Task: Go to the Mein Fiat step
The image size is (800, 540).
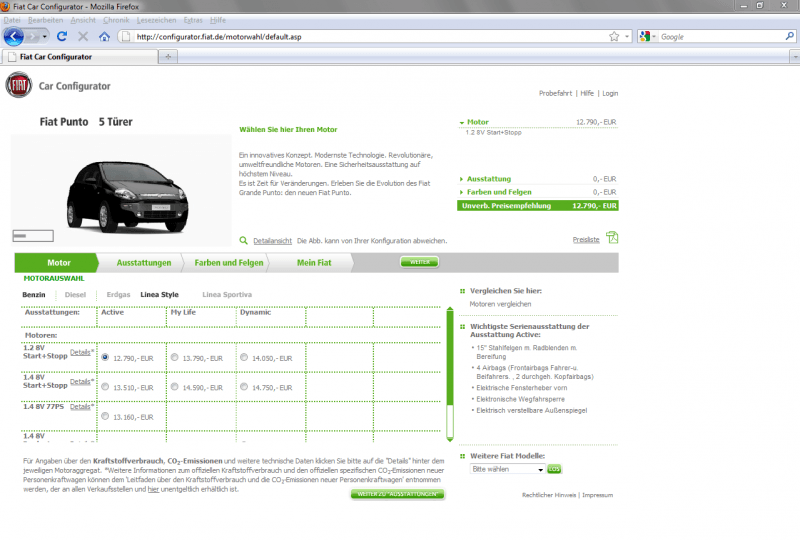Action: [x=314, y=262]
